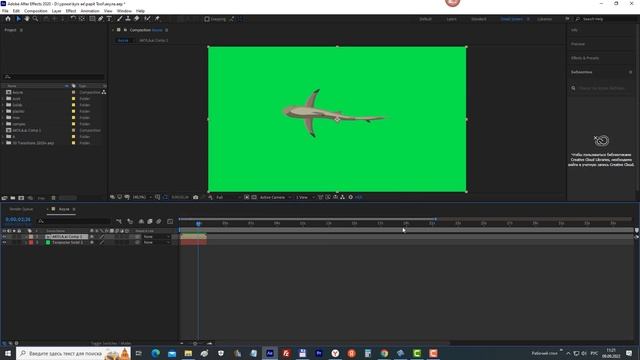
Task: Open the magnification ratio dropdown in the viewer
Action: click(x=142, y=197)
